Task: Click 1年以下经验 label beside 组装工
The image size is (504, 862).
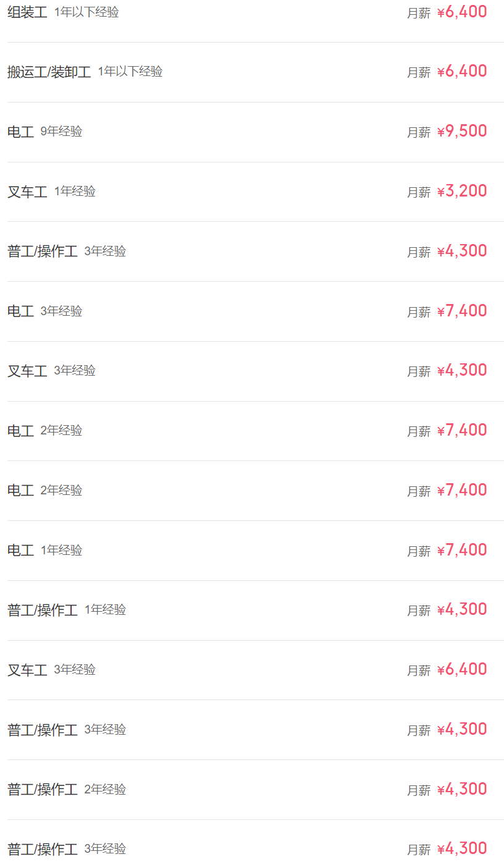Action: [86, 12]
